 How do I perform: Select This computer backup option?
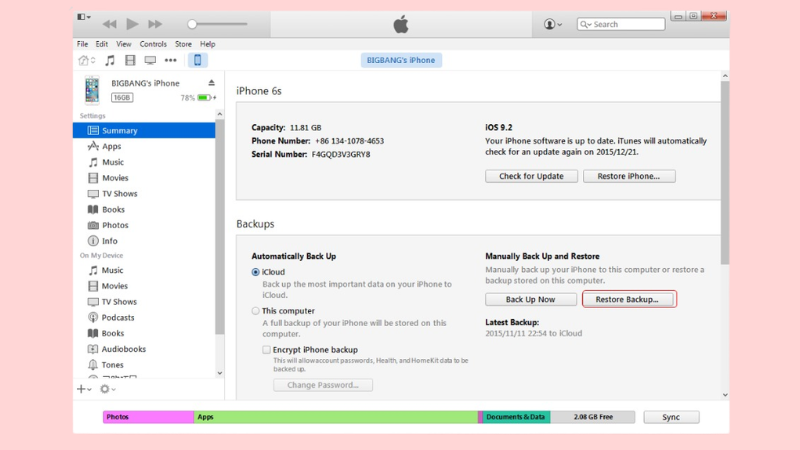256,311
